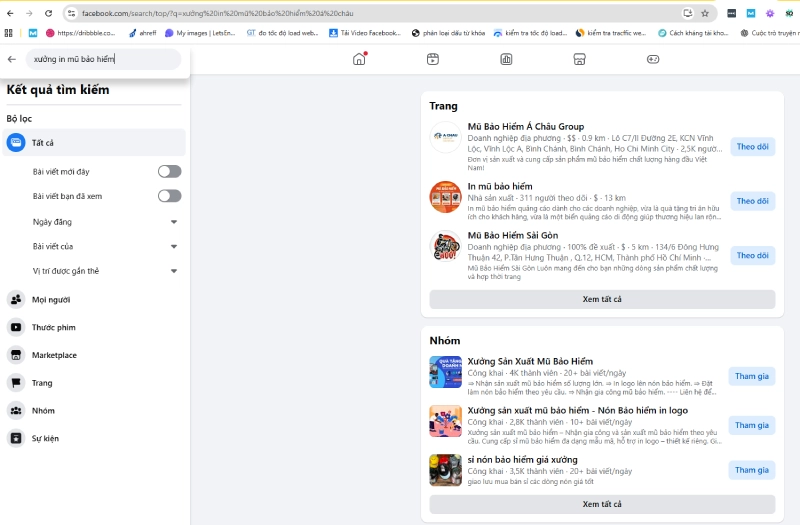The image size is (800, 525).
Task: Click 'Xưởng Sản Xuất Mũ Bảo Hiểm' group thumbnail
Action: (445, 372)
